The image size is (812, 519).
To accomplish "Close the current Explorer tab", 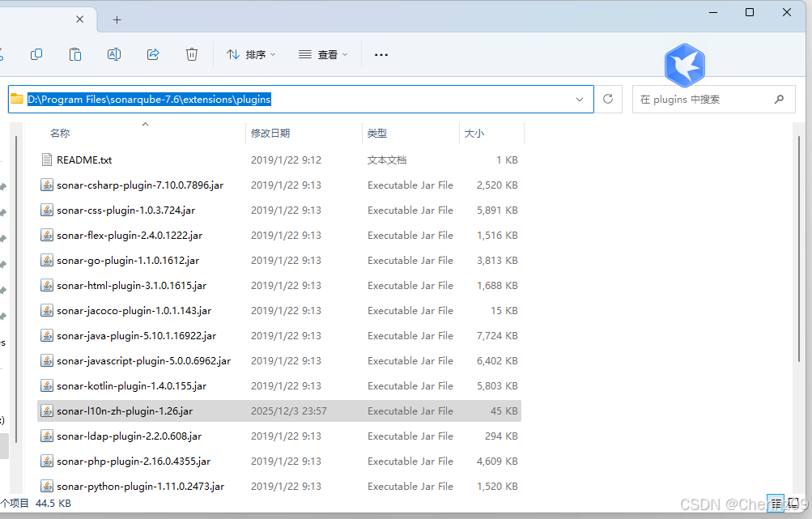I will pyautogui.click(x=80, y=19).
